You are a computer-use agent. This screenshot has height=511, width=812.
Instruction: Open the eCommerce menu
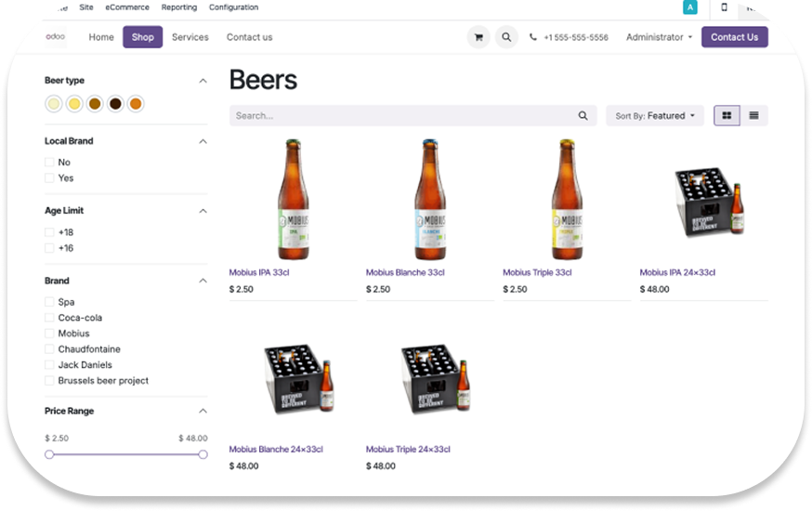click(126, 7)
